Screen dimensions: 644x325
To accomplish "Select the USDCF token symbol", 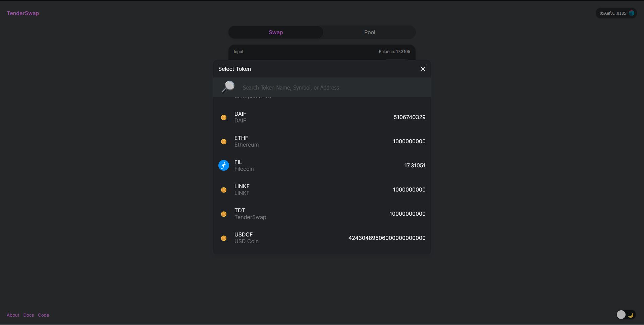I will pyautogui.click(x=244, y=235).
